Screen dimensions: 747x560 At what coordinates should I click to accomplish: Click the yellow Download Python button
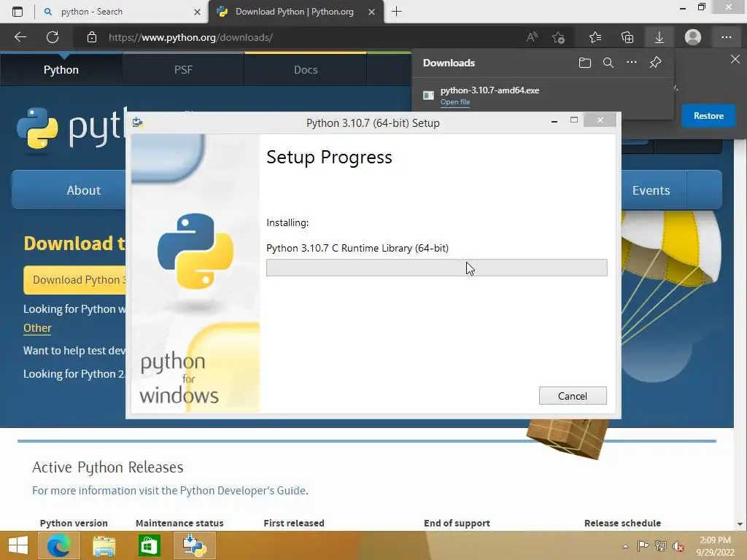(75, 279)
